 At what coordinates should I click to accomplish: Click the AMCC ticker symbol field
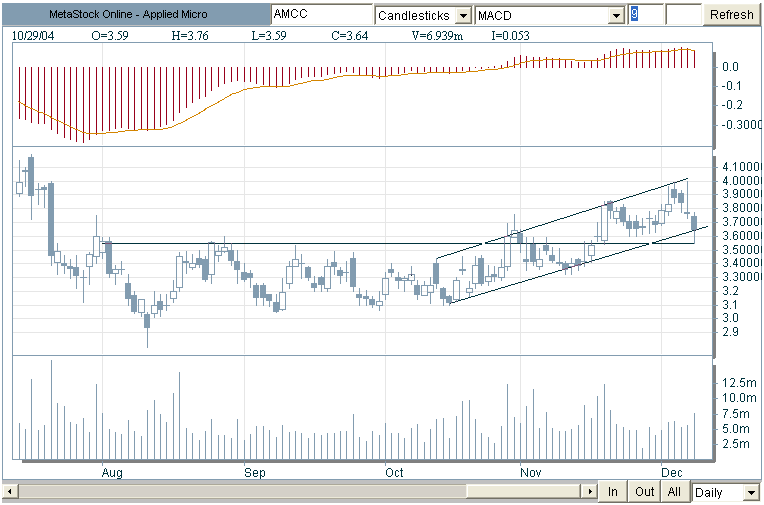pyautogui.click(x=321, y=15)
